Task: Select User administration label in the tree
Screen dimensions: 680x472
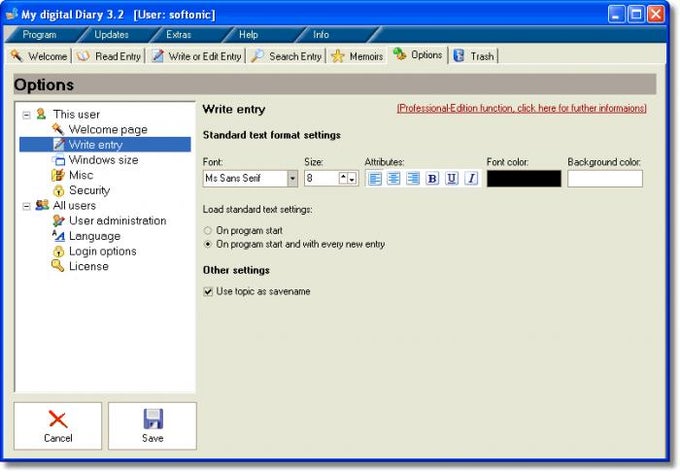Action: click(x=118, y=220)
